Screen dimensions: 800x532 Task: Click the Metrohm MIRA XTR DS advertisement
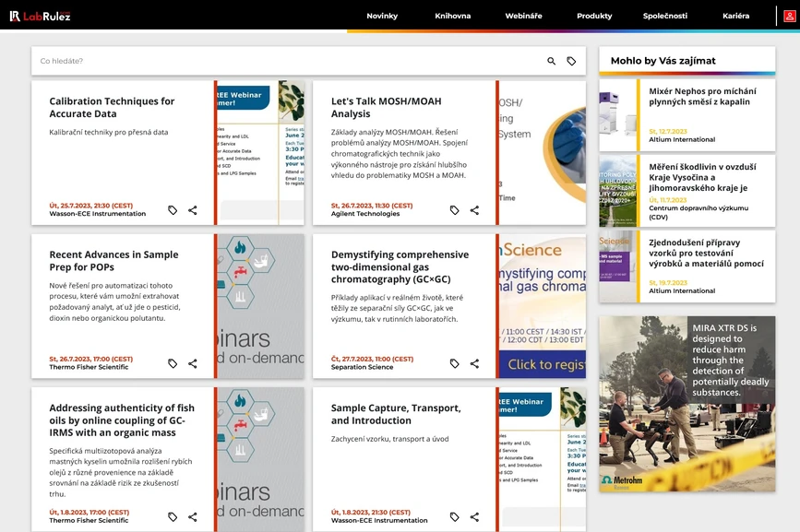click(687, 403)
